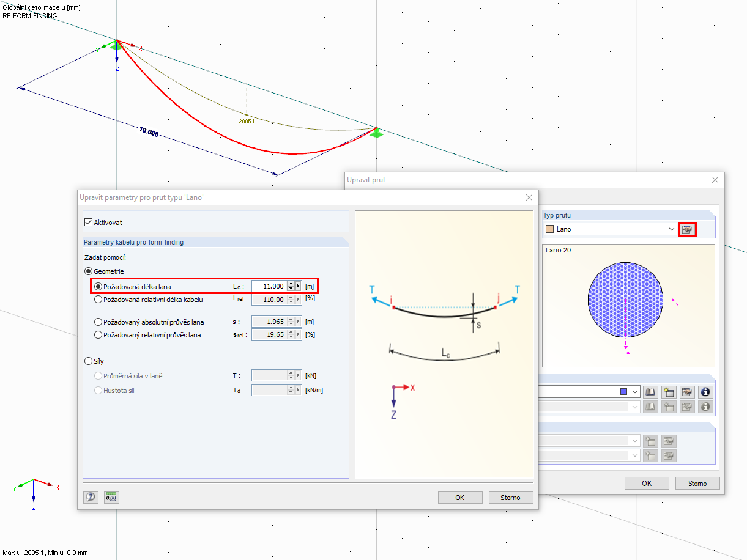The image size is (747, 560).
Task: Open the help icon in the Lano parameters dialog
Action: click(91, 497)
